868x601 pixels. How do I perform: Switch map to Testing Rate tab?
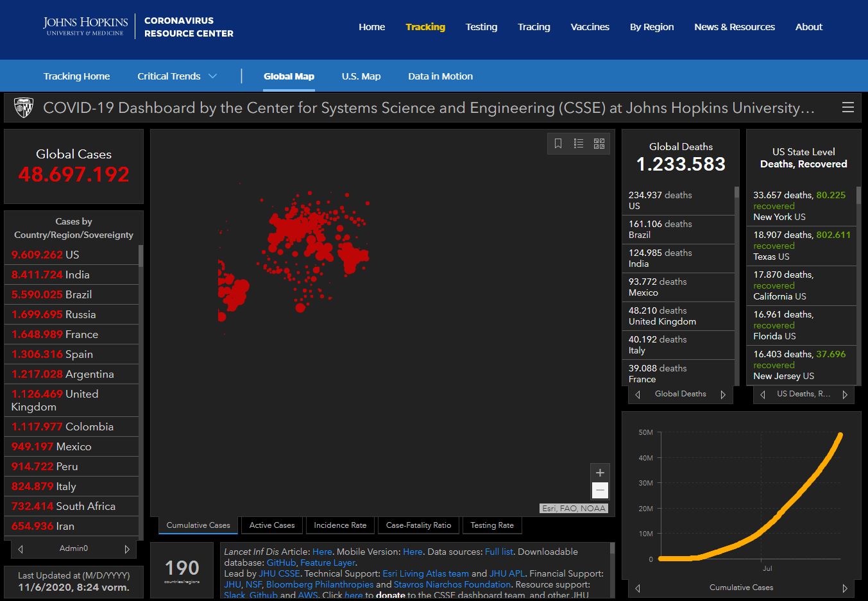[492, 525]
